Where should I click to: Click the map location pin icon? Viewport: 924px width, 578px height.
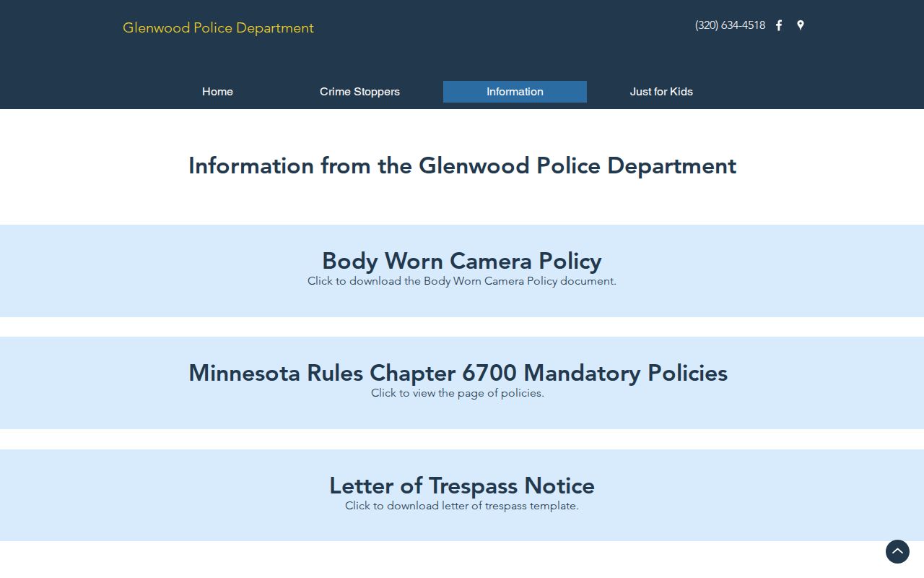point(801,25)
